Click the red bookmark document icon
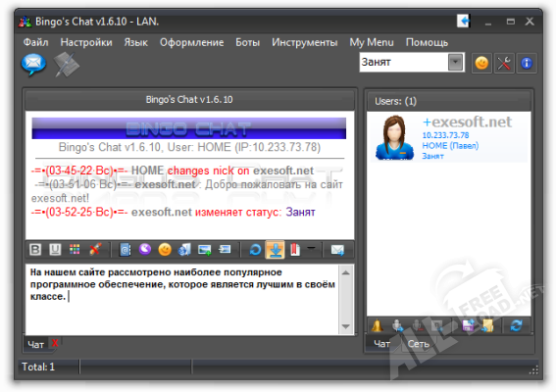Viewport: 556px width, 392px height. [x=295, y=250]
